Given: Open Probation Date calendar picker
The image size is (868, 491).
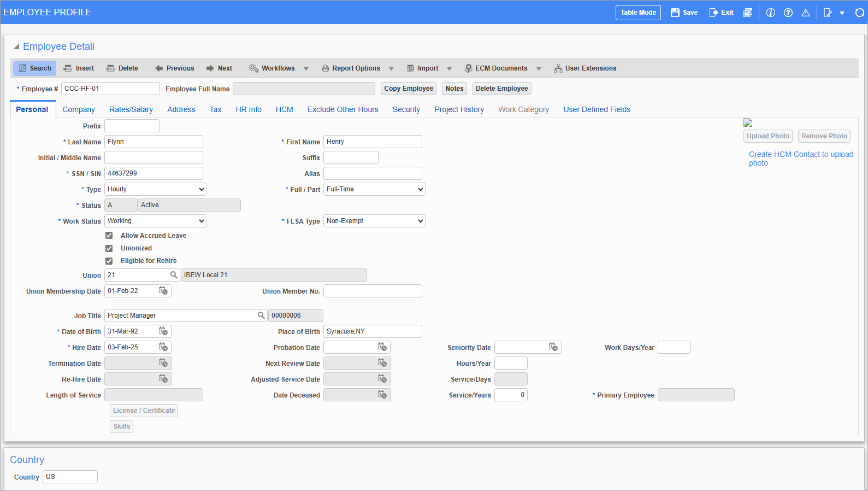Looking at the screenshot, I should tap(382, 347).
